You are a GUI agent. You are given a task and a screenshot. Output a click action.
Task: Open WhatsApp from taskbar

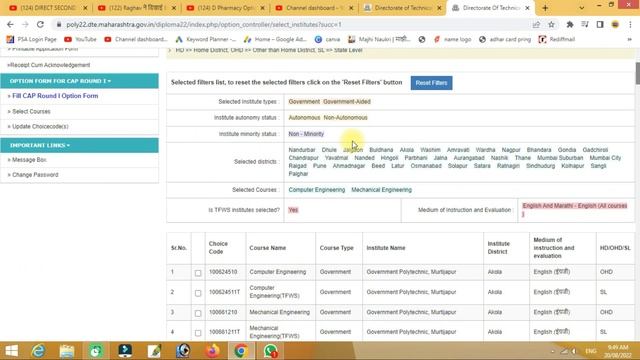270,351
